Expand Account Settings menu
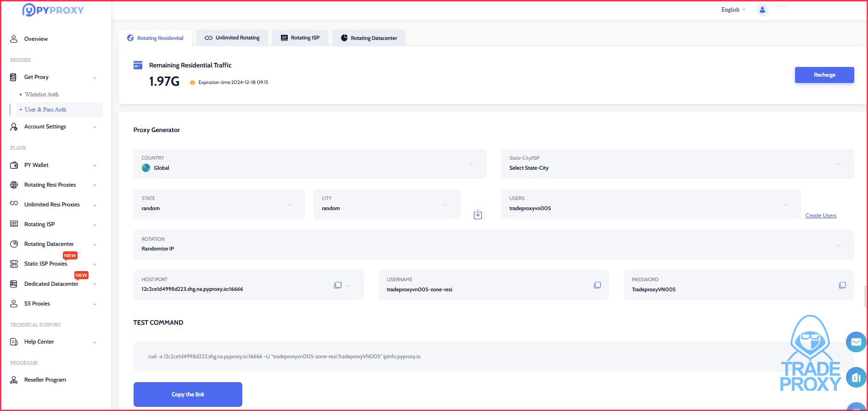868x411 pixels. click(x=95, y=127)
